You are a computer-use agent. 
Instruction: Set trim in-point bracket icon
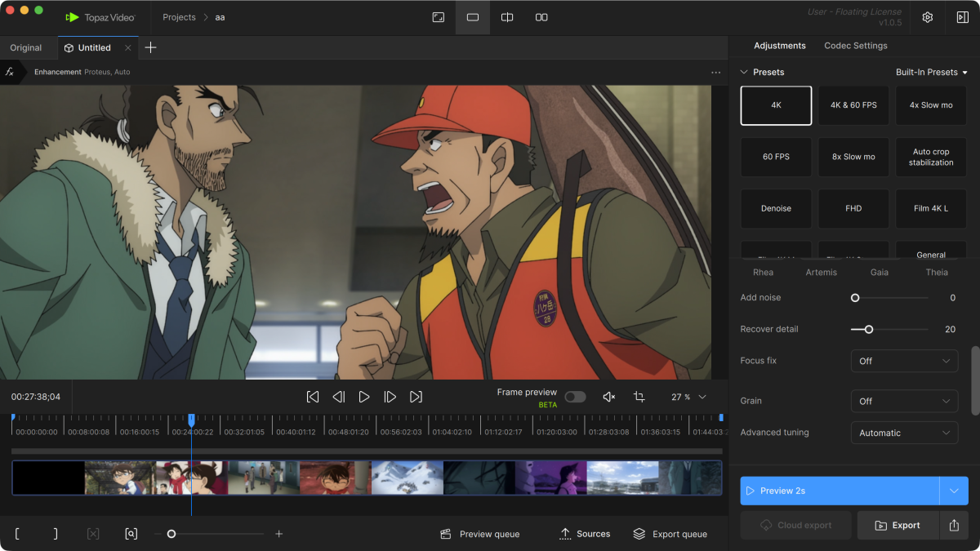(x=17, y=534)
